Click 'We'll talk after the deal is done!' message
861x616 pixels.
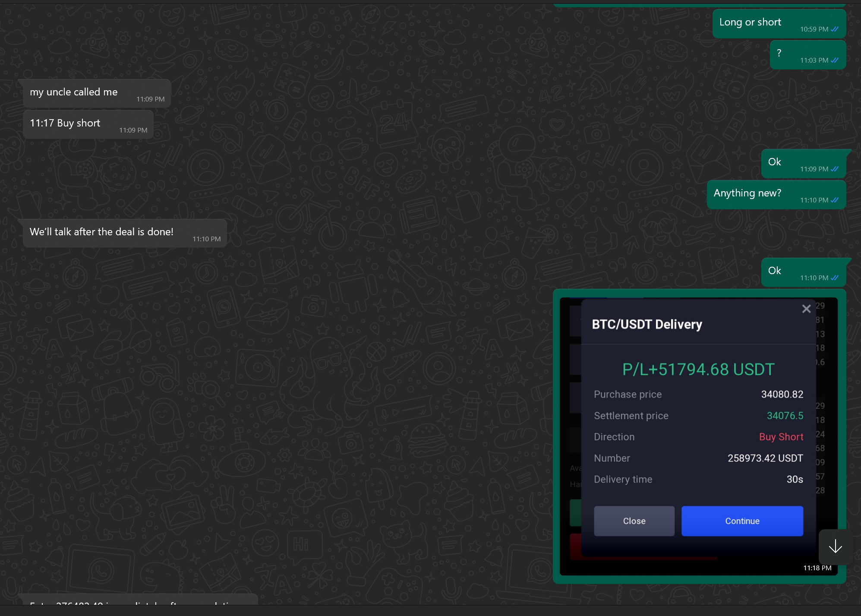click(x=102, y=232)
